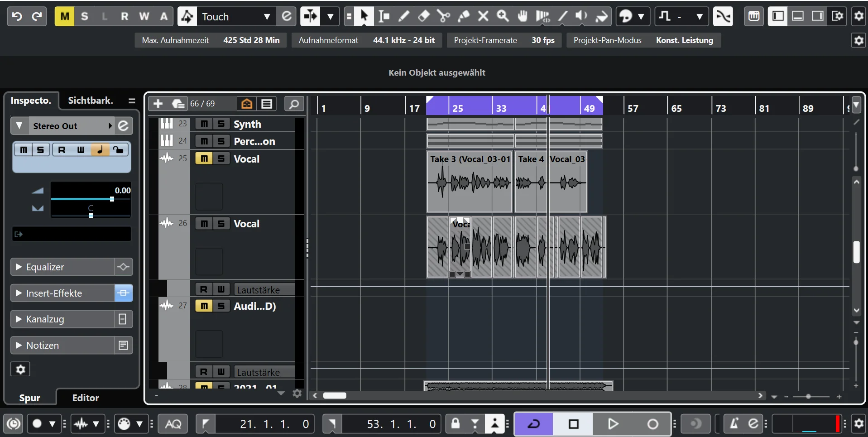868x437 pixels.
Task: Collapse the Stereo Out inspector section
Action: (x=19, y=126)
